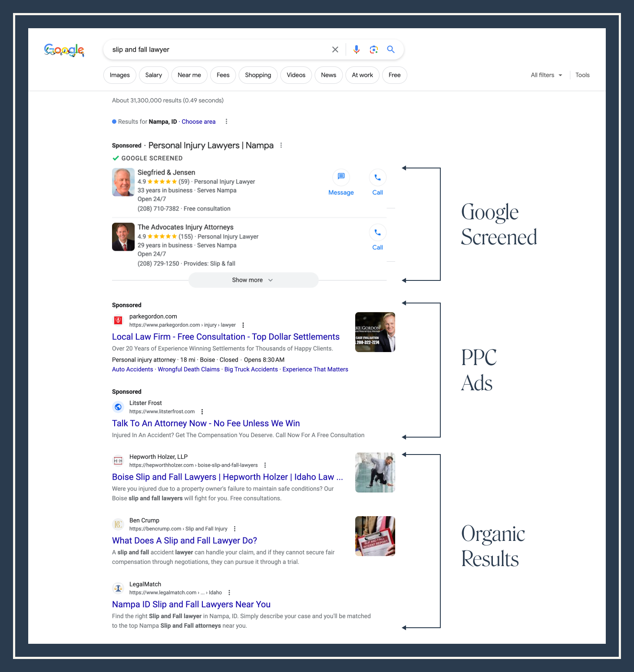Open options menu beside Results for Nampa, ID
The width and height of the screenshot is (634, 672).
226,122
